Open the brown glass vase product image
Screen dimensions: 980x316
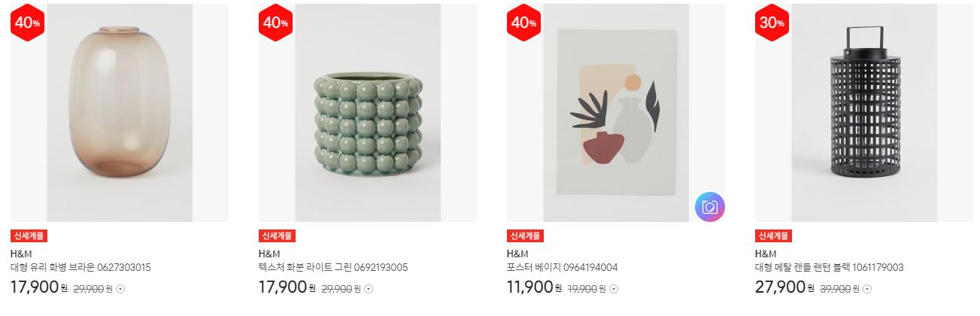[x=120, y=113]
